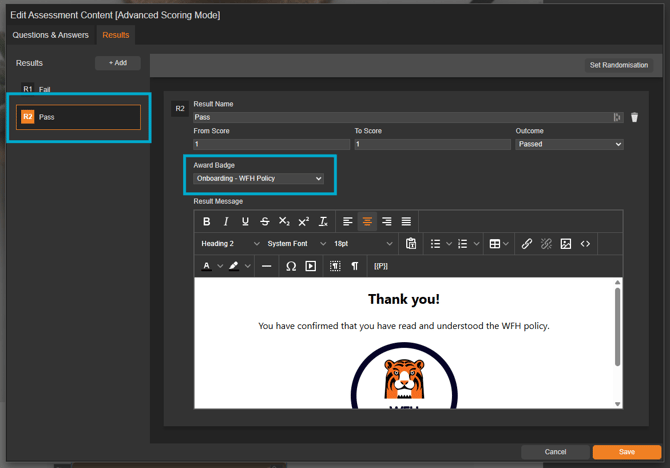Delete result R2 with the trash icon
The image size is (670, 468).
pos(634,117)
